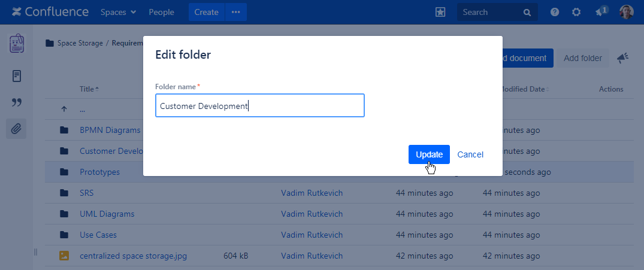The width and height of the screenshot is (644, 270).
Task: Open the settings gear menu
Action: point(576,12)
